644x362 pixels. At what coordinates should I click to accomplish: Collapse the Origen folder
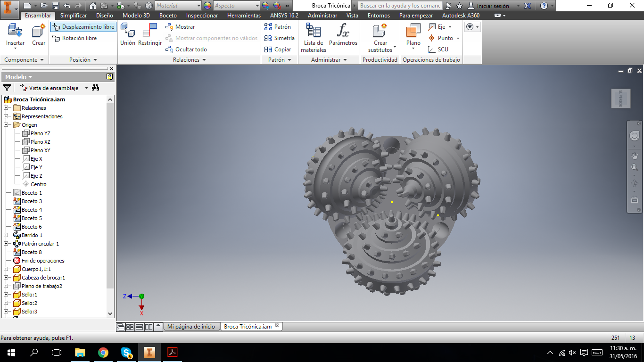coord(6,125)
